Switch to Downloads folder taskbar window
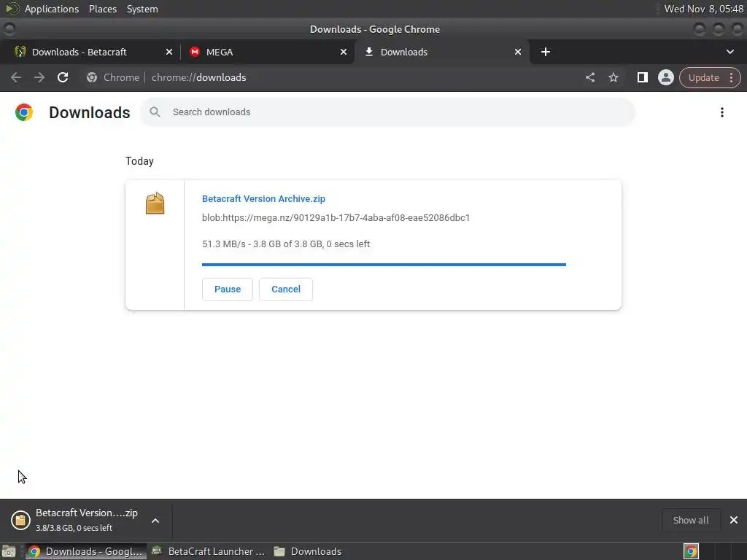Screen dimensions: 747x560 click(x=309, y=551)
